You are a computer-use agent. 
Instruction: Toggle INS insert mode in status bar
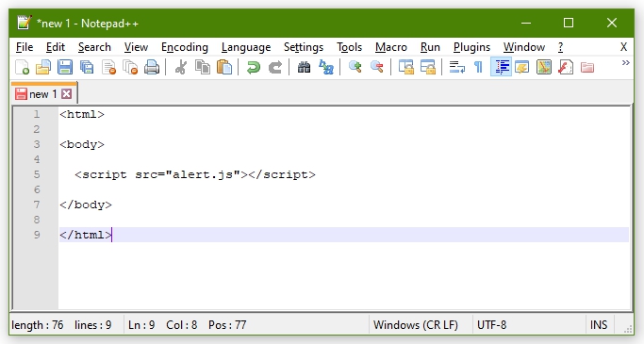(599, 325)
